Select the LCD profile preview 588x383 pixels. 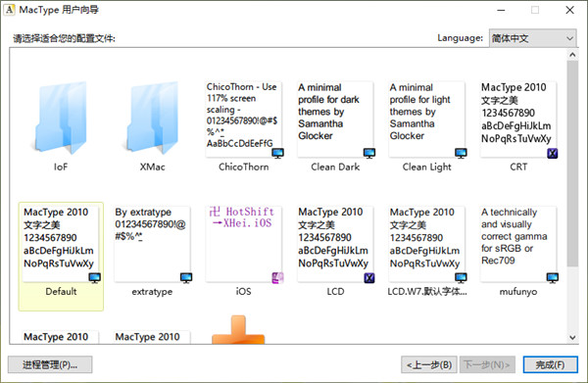pos(335,244)
